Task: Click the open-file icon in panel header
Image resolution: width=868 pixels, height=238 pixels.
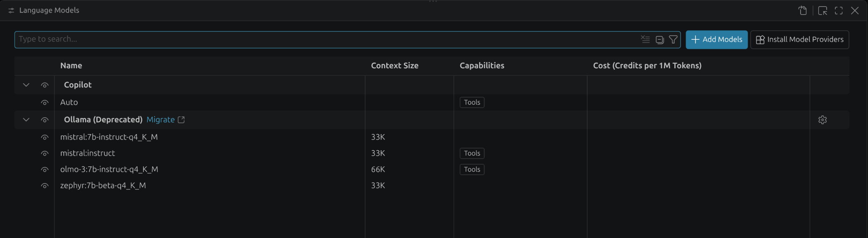Action: (x=803, y=10)
